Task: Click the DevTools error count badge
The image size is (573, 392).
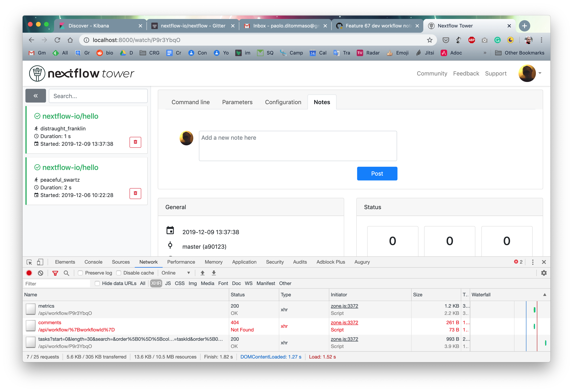Action: (518, 262)
